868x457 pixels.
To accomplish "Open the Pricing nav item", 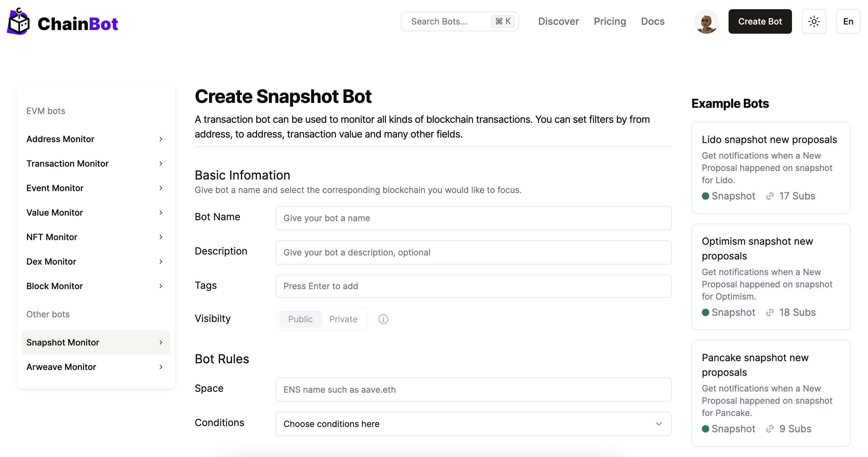I will click(x=610, y=21).
